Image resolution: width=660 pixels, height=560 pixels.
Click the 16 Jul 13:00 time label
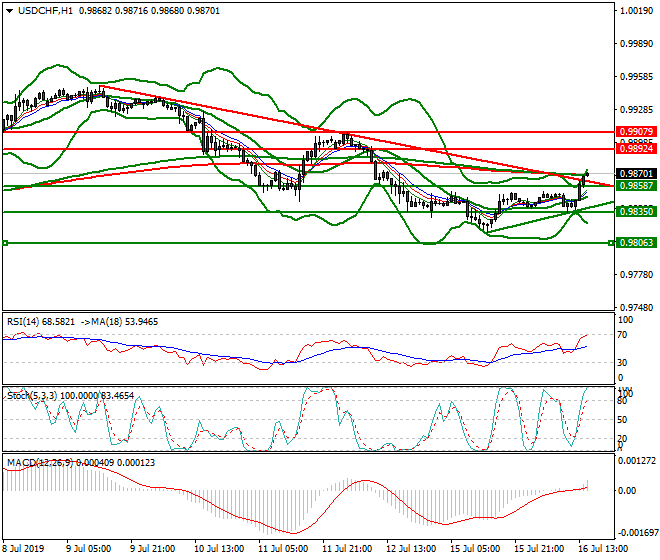click(603, 549)
